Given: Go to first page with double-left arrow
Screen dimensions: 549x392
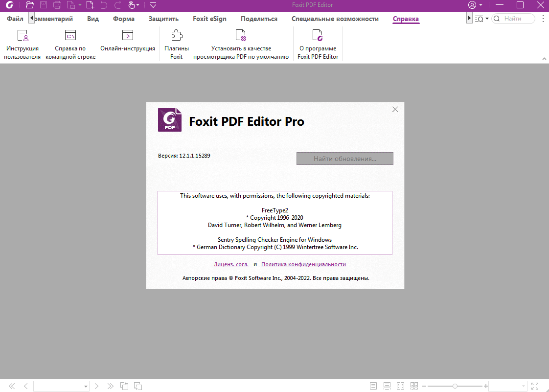Looking at the screenshot, I should click(12, 386).
